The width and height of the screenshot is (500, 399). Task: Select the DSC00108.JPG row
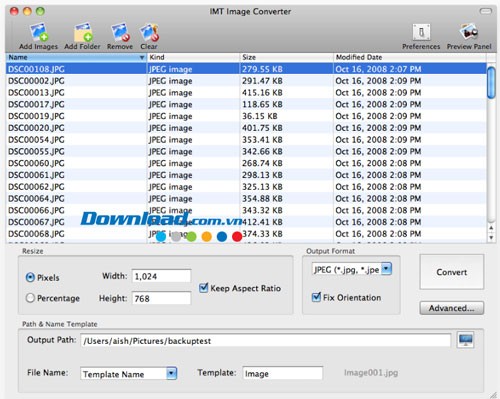click(x=246, y=69)
